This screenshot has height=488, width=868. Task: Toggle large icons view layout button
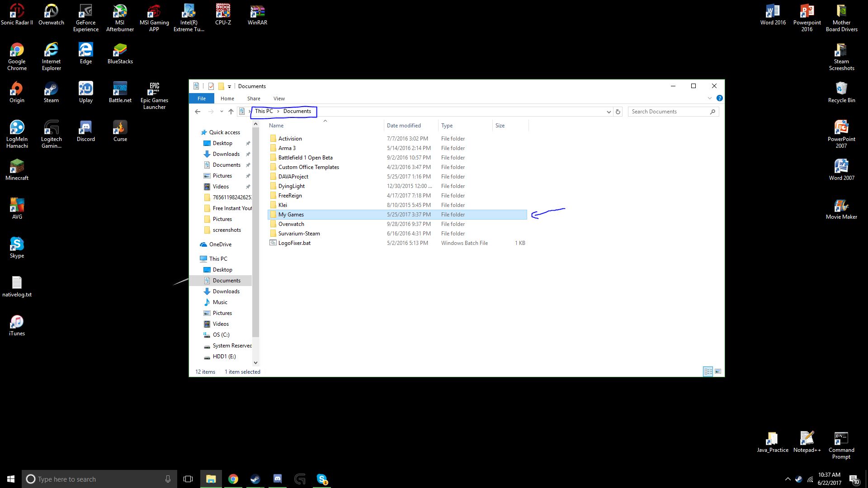point(718,371)
